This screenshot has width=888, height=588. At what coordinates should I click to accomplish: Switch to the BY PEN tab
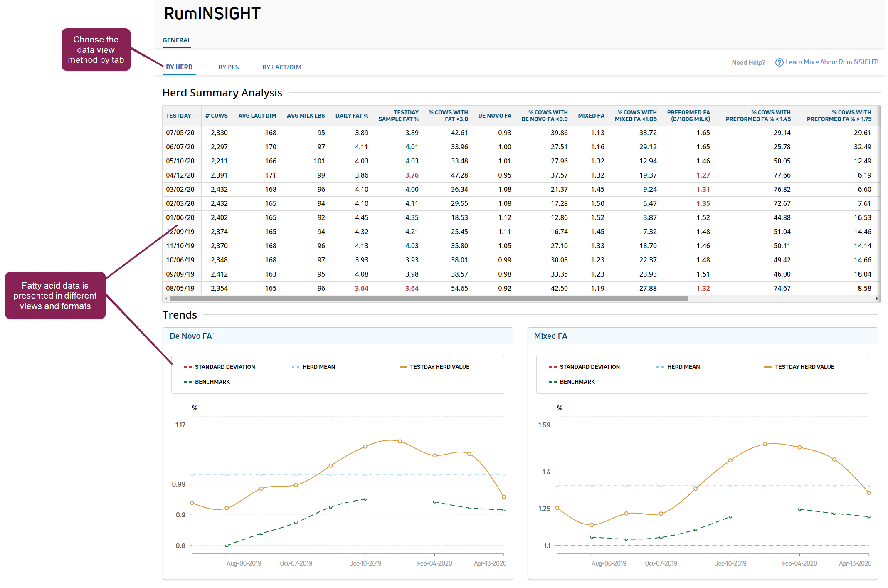point(229,67)
